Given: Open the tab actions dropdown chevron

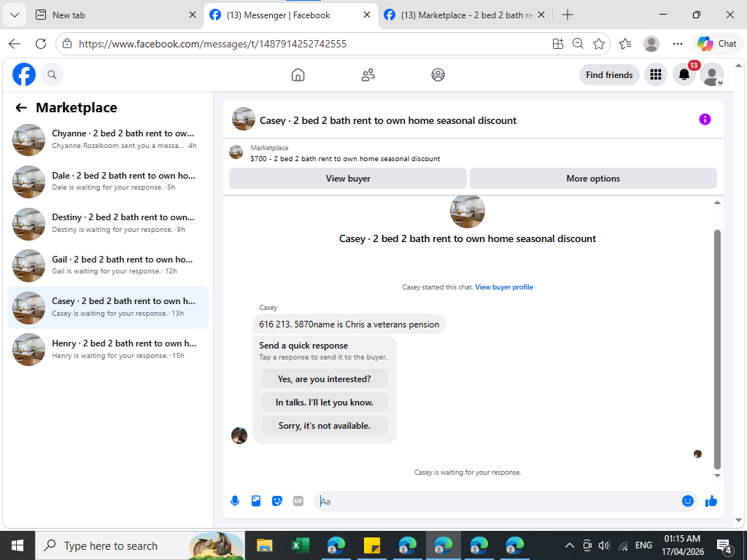Looking at the screenshot, I should click(x=15, y=15).
